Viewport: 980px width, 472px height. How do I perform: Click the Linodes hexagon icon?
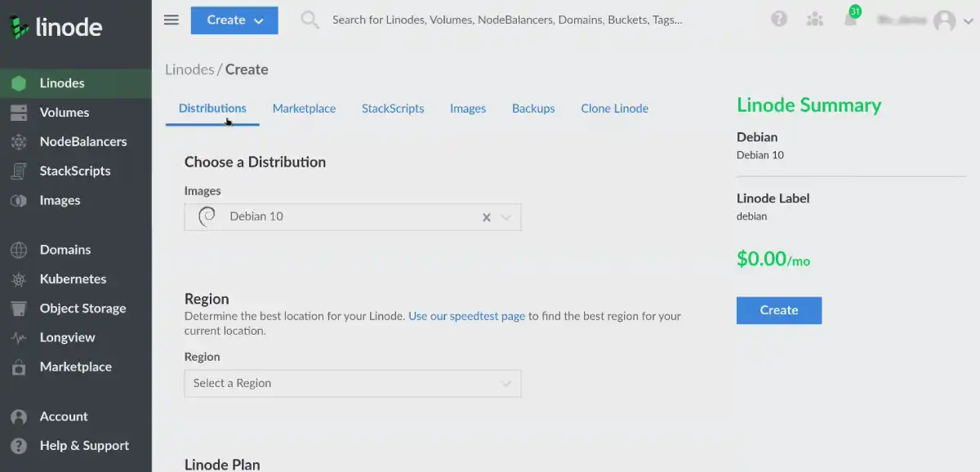[19, 83]
